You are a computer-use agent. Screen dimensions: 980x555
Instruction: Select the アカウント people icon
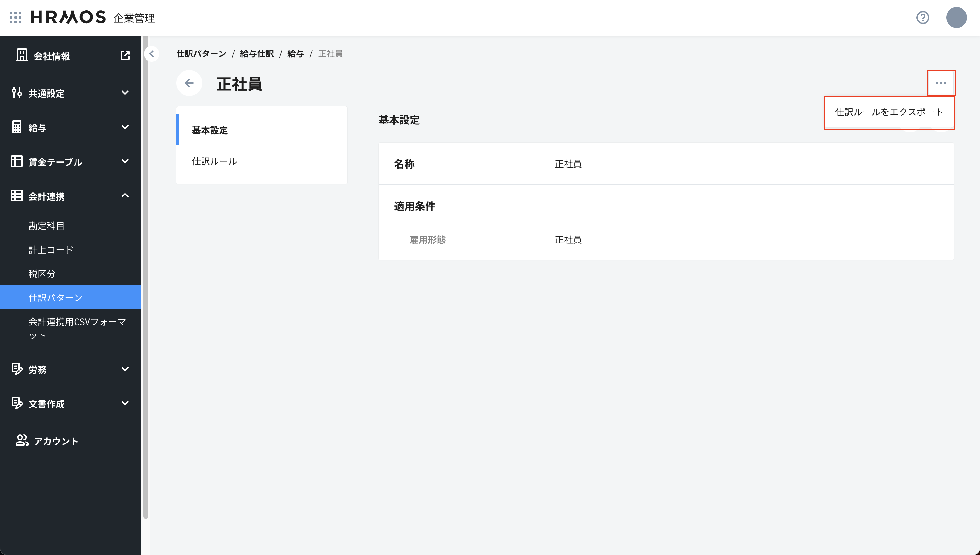click(21, 441)
